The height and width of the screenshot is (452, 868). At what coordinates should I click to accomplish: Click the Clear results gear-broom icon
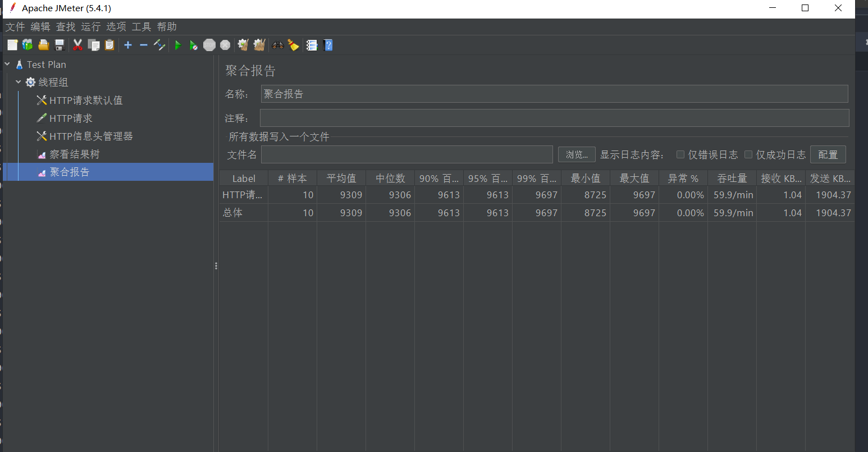pos(243,45)
